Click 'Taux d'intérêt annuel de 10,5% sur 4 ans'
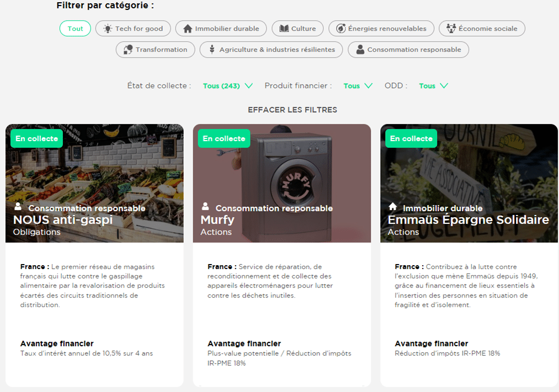 86,353
